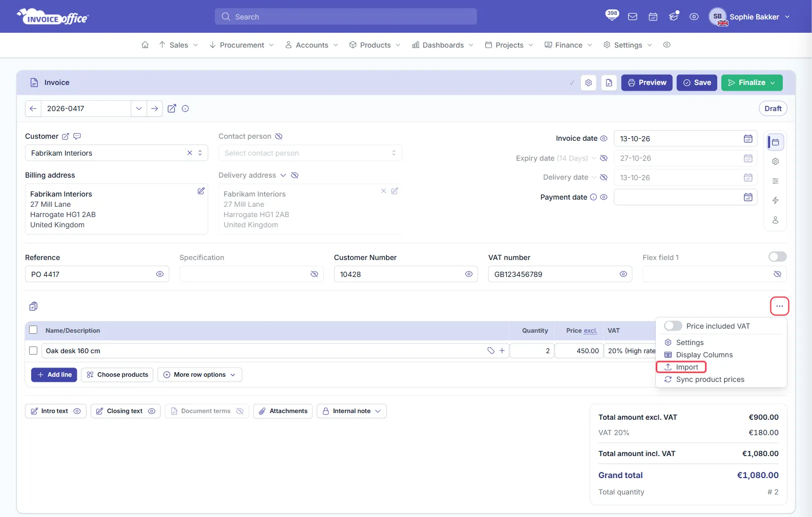Screen dimensions: 812x517
Task: Click the Preview button
Action: click(647, 82)
